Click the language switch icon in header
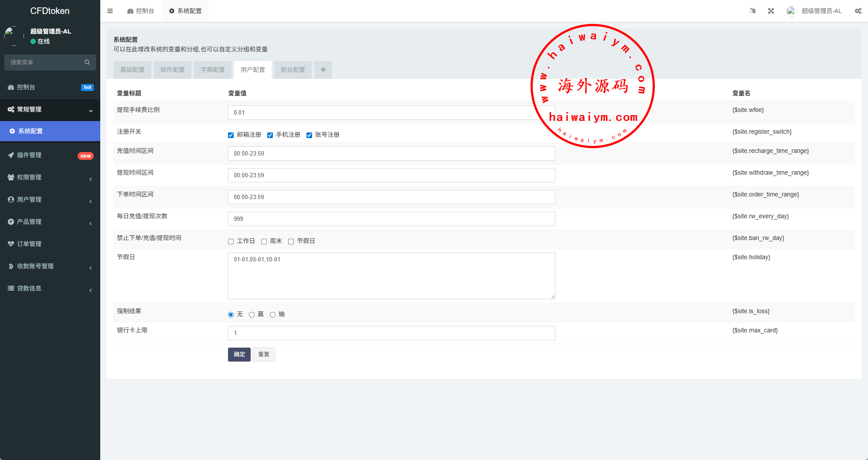This screenshot has height=460, width=868. coord(752,11)
